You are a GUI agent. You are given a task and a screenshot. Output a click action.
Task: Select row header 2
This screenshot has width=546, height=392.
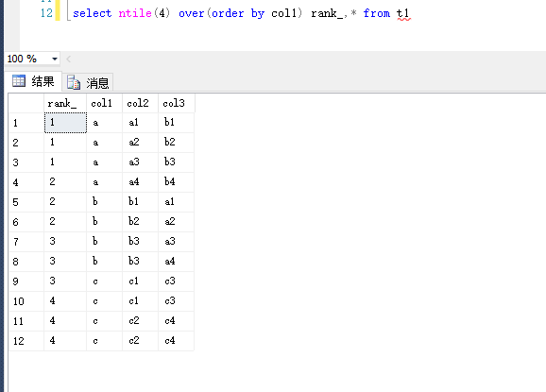[26, 143]
